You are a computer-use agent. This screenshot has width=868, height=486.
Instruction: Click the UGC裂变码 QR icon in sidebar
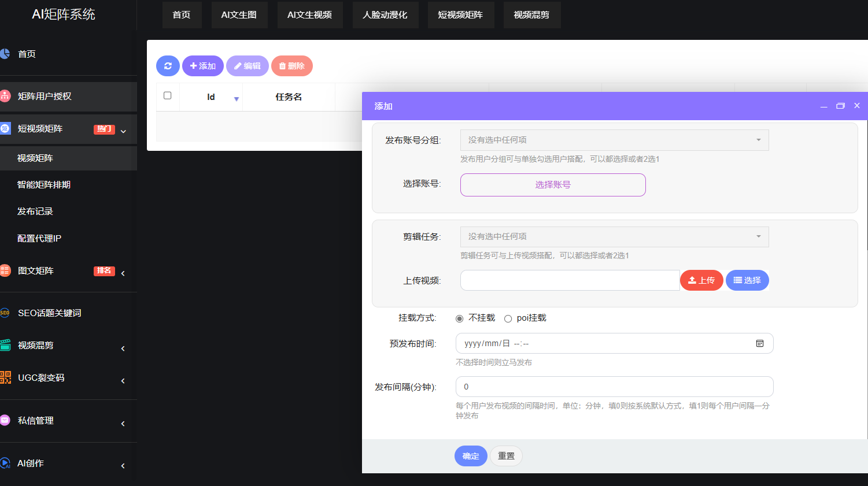[x=6, y=379]
